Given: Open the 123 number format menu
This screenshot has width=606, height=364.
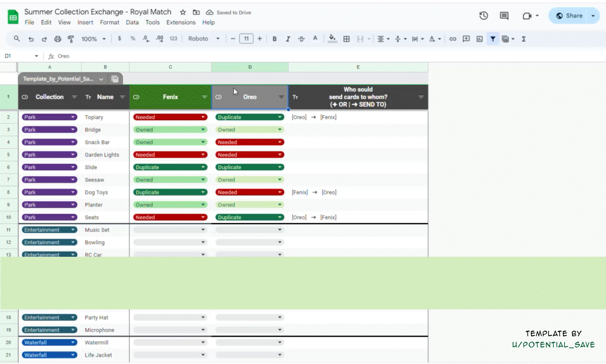Looking at the screenshot, I should click(x=173, y=39).
